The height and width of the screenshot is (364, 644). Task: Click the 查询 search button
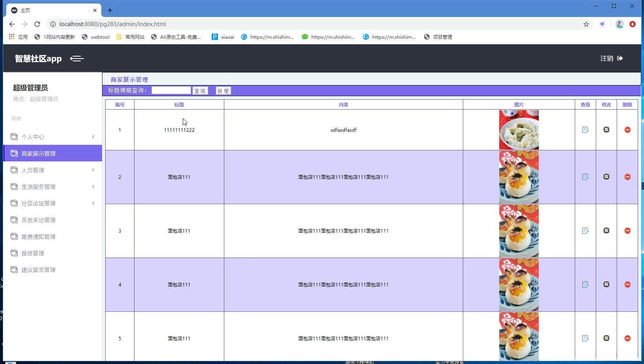coord(200,90)
